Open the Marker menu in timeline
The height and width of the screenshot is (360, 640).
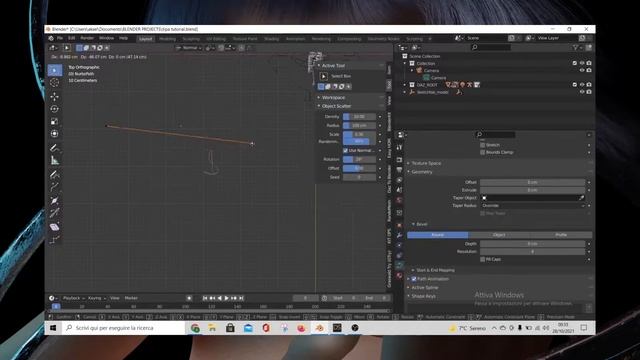(131, 298)
